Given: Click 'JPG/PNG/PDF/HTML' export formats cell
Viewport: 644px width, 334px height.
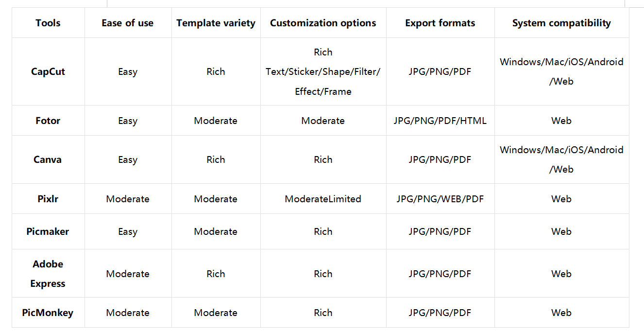Looking at the screenshot, I should click(x=440, y=121).
